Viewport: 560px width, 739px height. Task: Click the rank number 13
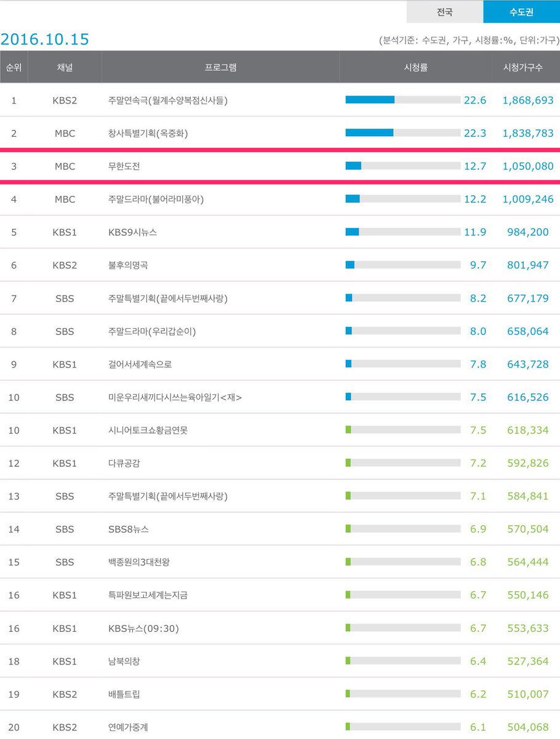coord(14,496)
